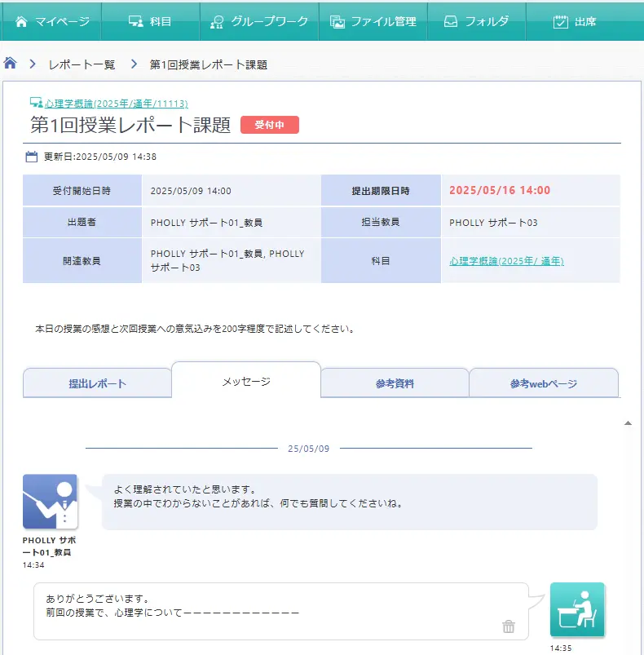Viewport: 644px width, 655px height.
Task: Click the 更新日:2025/05/09 14:38 text
Action: point(100,157)
